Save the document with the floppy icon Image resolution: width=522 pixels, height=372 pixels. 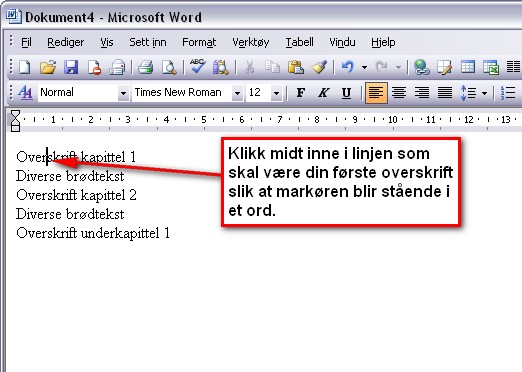(x=71, y=67)
